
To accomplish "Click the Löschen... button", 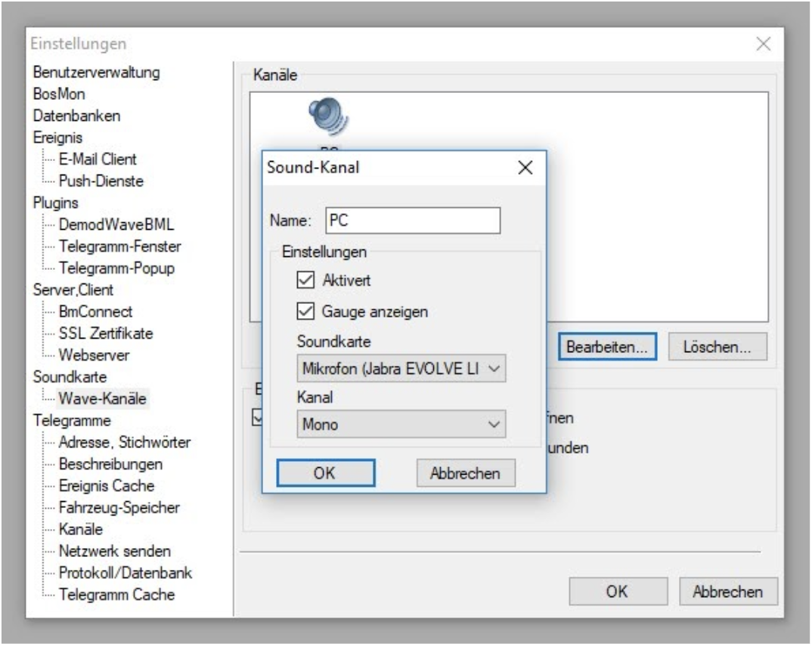I will (717, 346).
